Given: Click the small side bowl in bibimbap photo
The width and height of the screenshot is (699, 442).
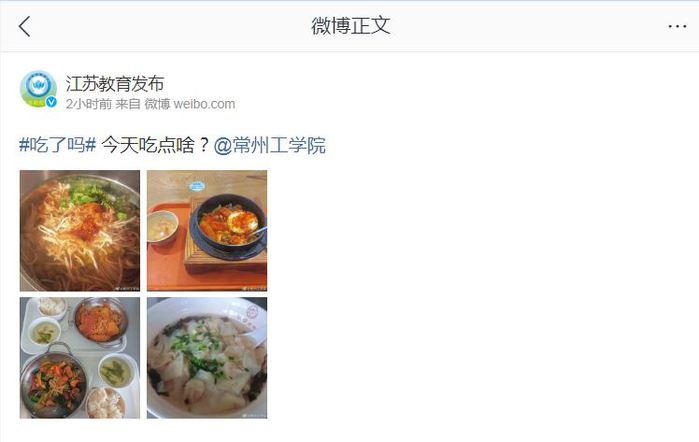Looking at the screenshot, I should coord(163,227).
